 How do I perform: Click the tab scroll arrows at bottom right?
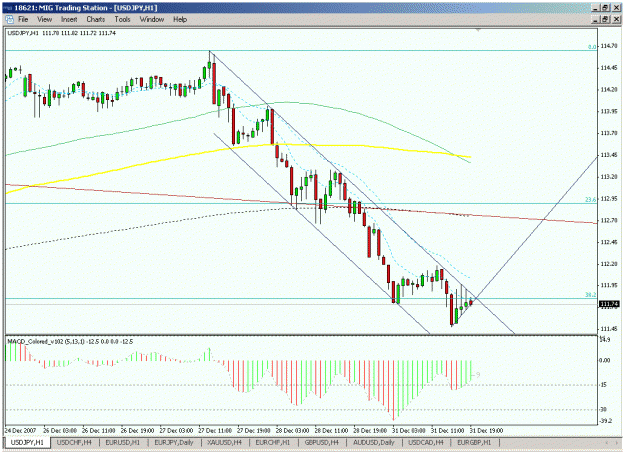click(612, 443)
